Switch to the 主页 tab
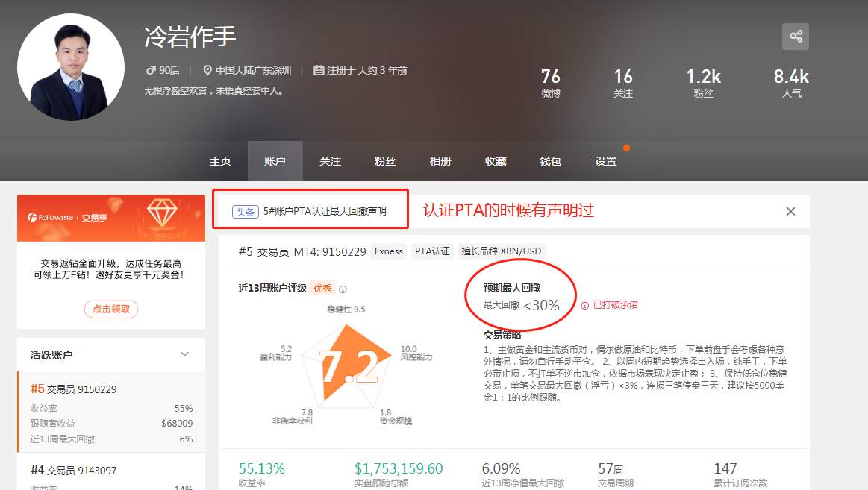The width and height of the screenshot is (868, 490). click(x=220, y=161)
